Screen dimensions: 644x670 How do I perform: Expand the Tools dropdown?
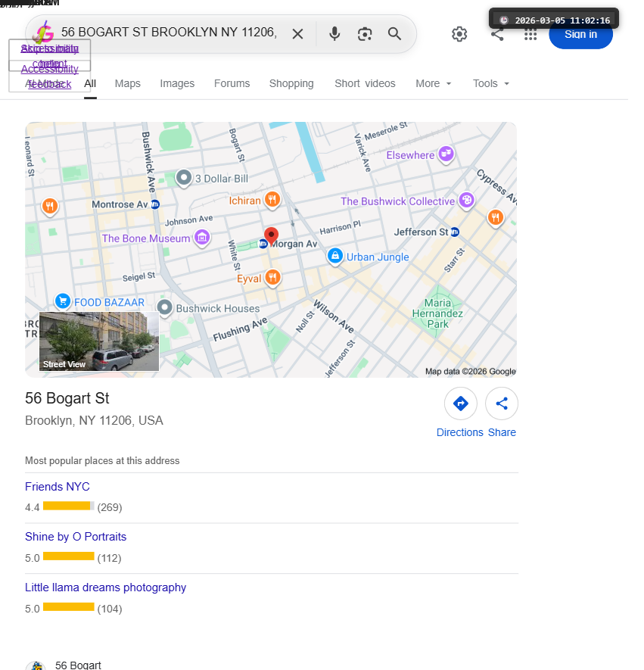(491, 84)
